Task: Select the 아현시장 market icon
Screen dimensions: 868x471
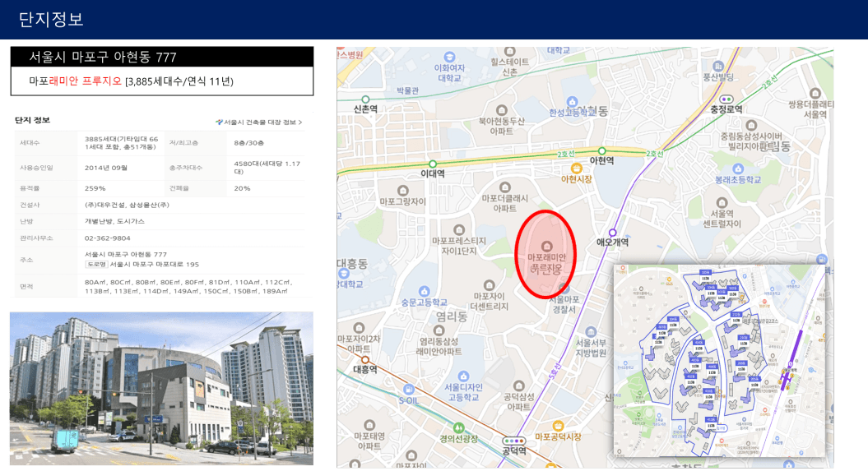Action: [576, 168]
